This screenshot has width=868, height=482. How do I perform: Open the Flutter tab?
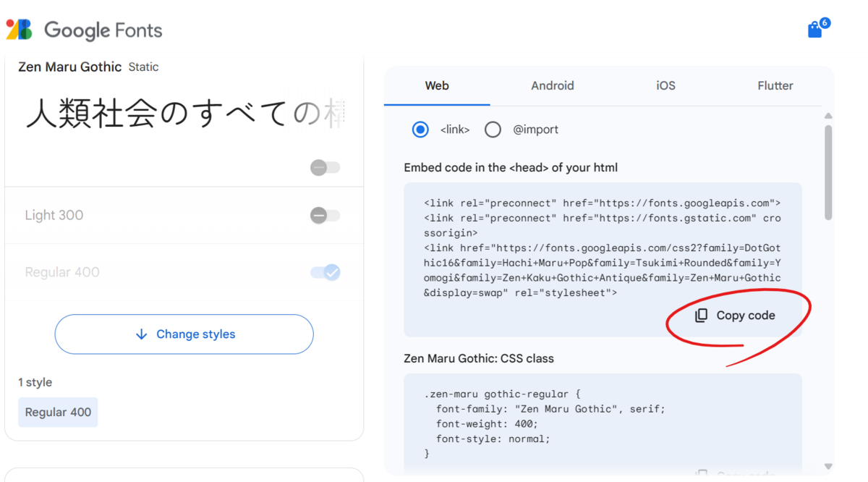click(x=775, y=85)
